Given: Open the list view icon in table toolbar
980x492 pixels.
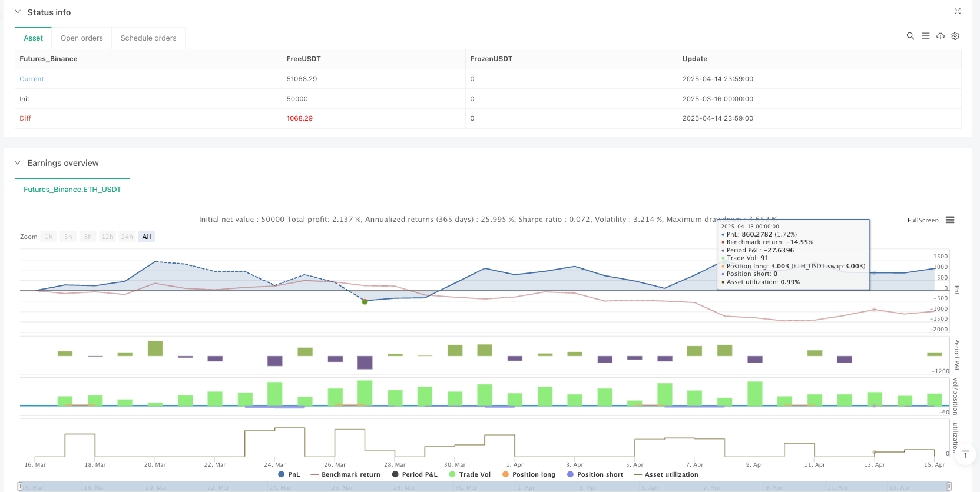Looking at the screenshot, I should click(925, 36).
